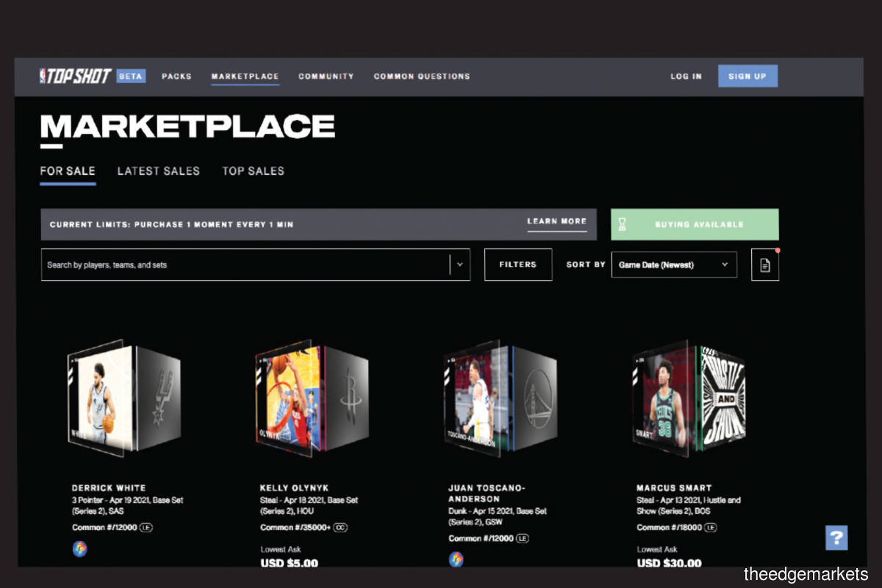Click into the players, teams, sets search box
The image size is (882, 588).
tap(243, 265)
